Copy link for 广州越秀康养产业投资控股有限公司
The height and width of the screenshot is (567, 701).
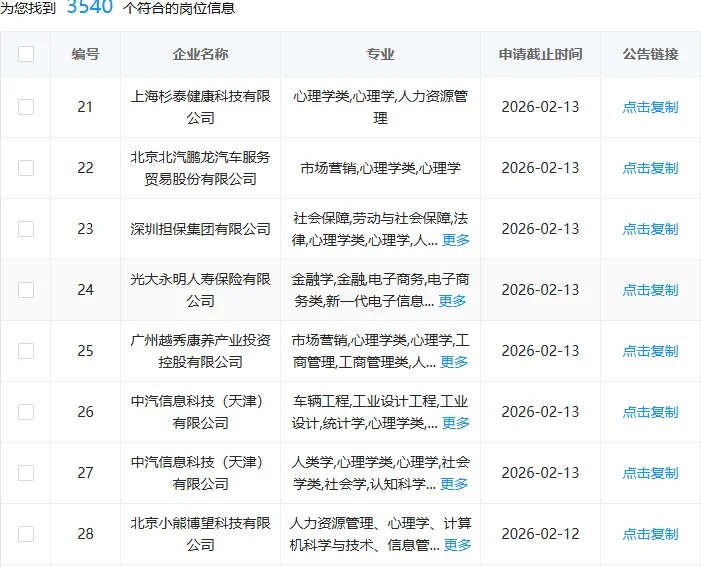[650, 351]
